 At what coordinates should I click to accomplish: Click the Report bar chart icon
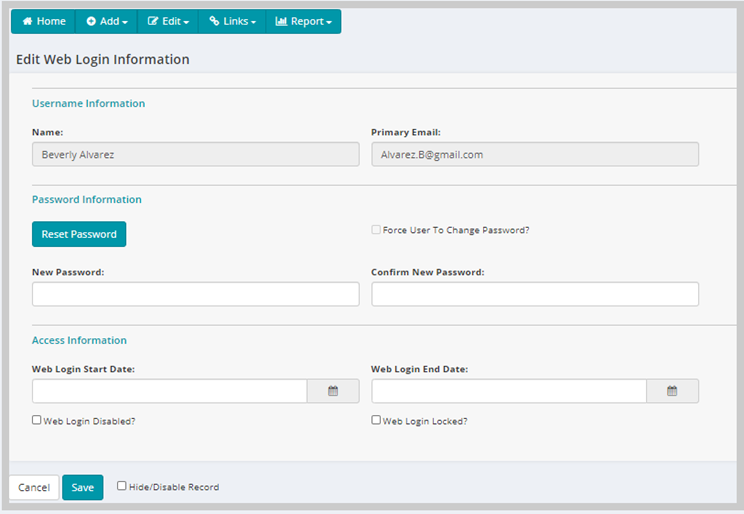click(281, 21)
